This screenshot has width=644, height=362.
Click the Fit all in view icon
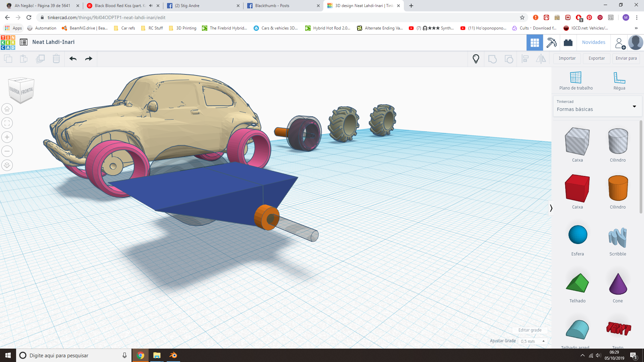pos(7,123)
